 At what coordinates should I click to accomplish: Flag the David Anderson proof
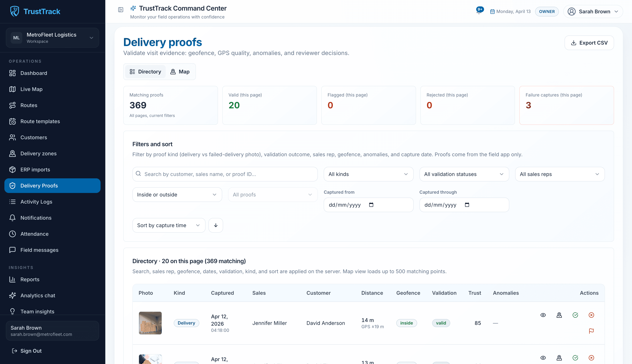[591, 331]
